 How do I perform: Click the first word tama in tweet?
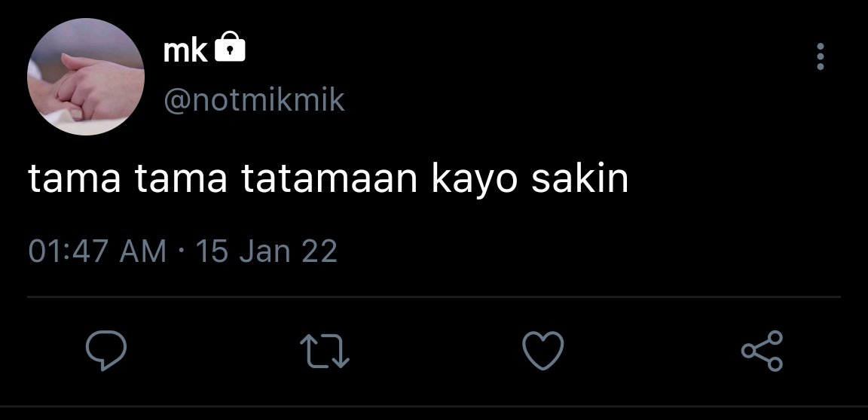[x=74, y=180]
